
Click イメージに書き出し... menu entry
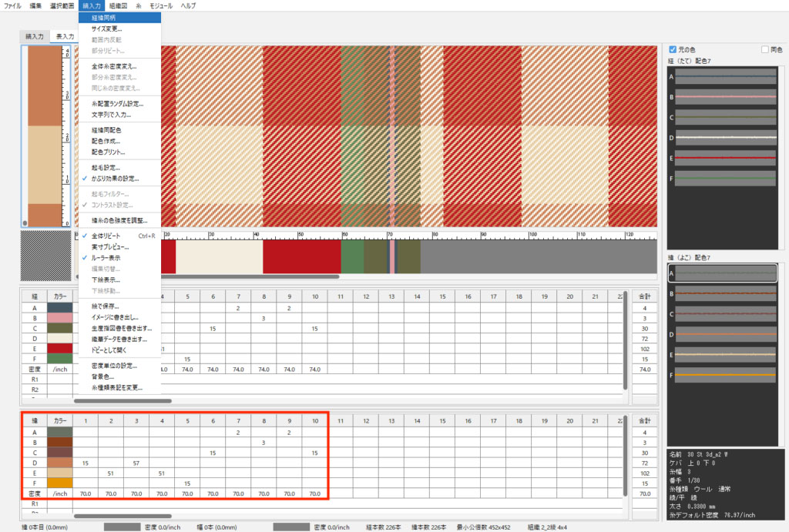click(x=115, y=316)
